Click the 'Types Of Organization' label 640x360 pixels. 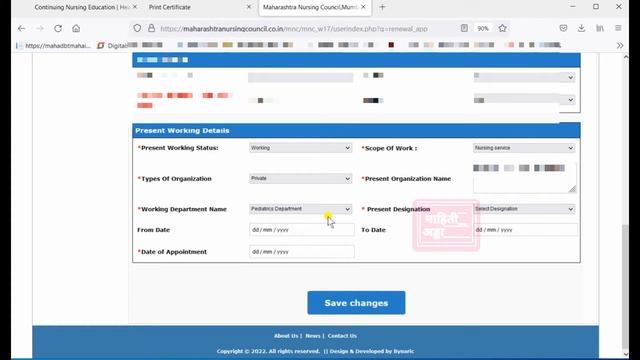pos(176,179)
